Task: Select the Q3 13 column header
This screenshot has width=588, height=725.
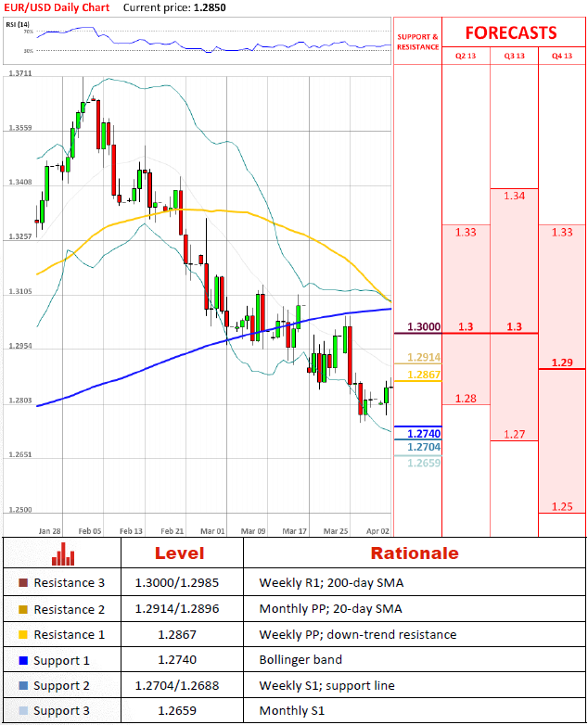Action: [x=514, y=56]
